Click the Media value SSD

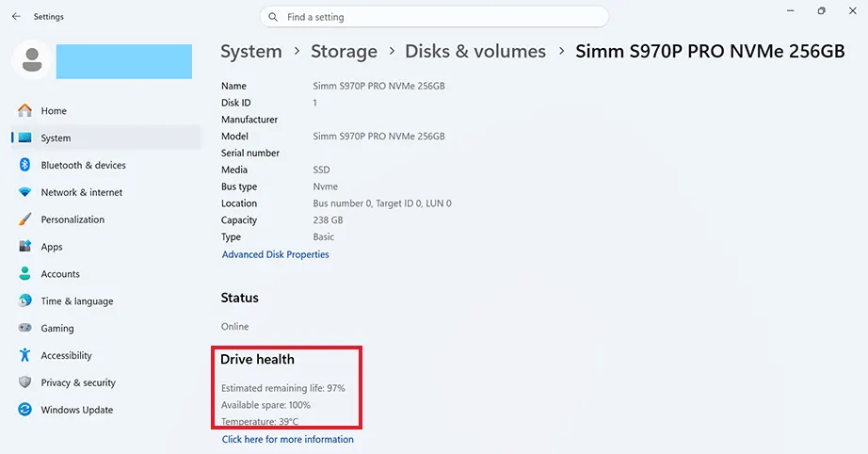(x=321, y=170)
